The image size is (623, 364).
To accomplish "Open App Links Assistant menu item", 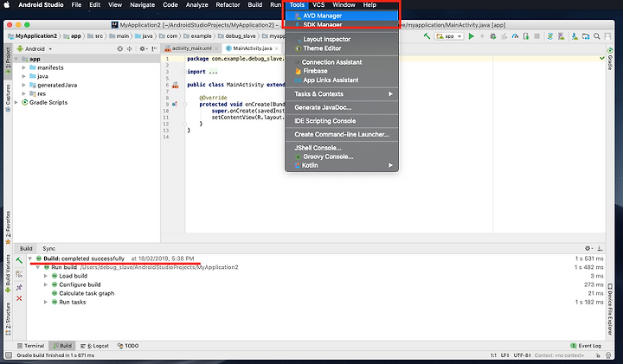I will point(342,80).
